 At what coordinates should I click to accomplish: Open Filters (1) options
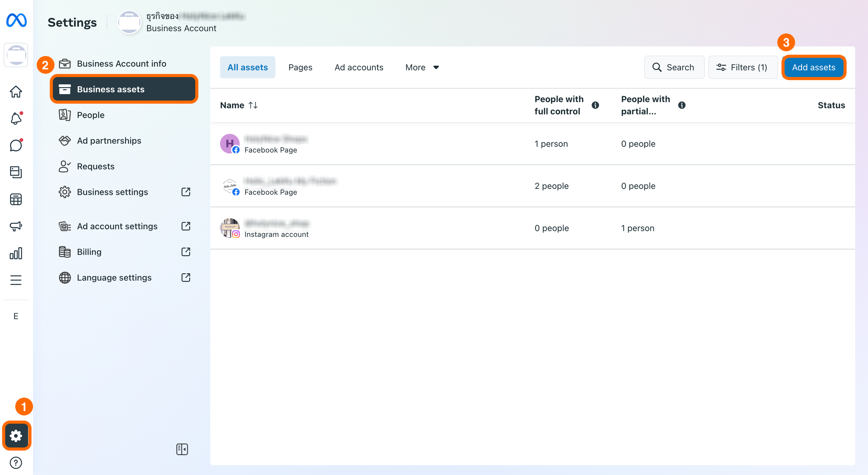pyautogui.click(x=742, y=67)
